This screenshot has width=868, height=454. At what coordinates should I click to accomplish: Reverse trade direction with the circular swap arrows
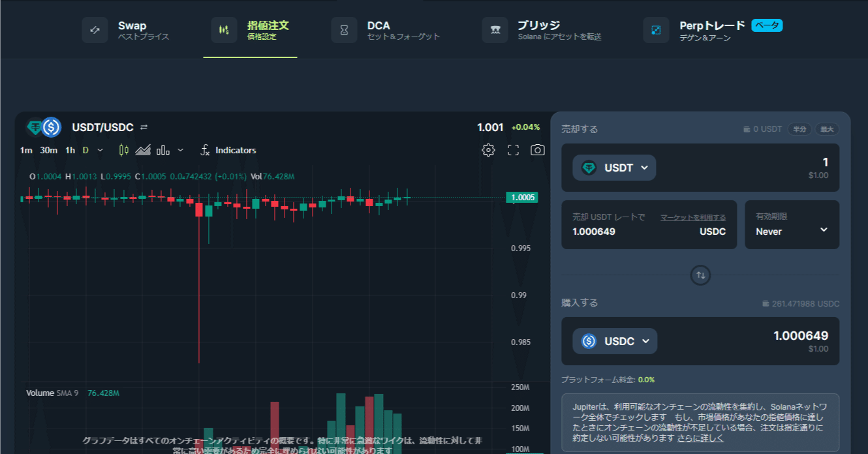coord(700,275)
